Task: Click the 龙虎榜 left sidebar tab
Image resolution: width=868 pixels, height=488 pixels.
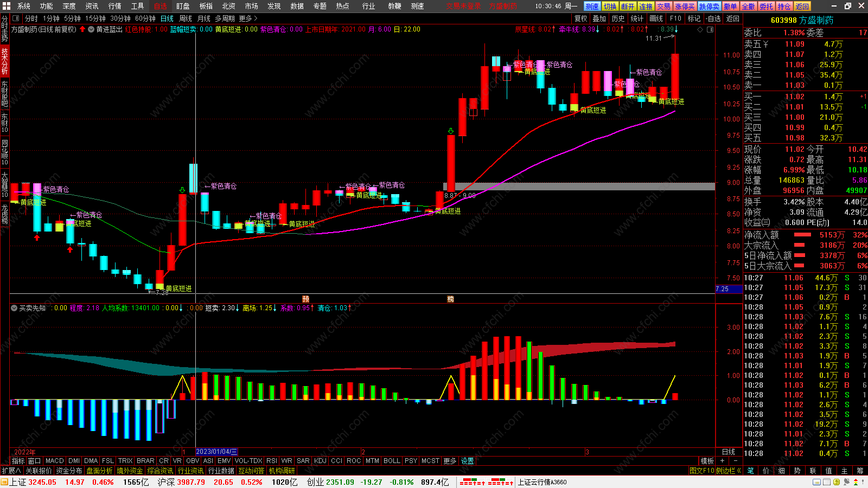Action: coord(4,214)
